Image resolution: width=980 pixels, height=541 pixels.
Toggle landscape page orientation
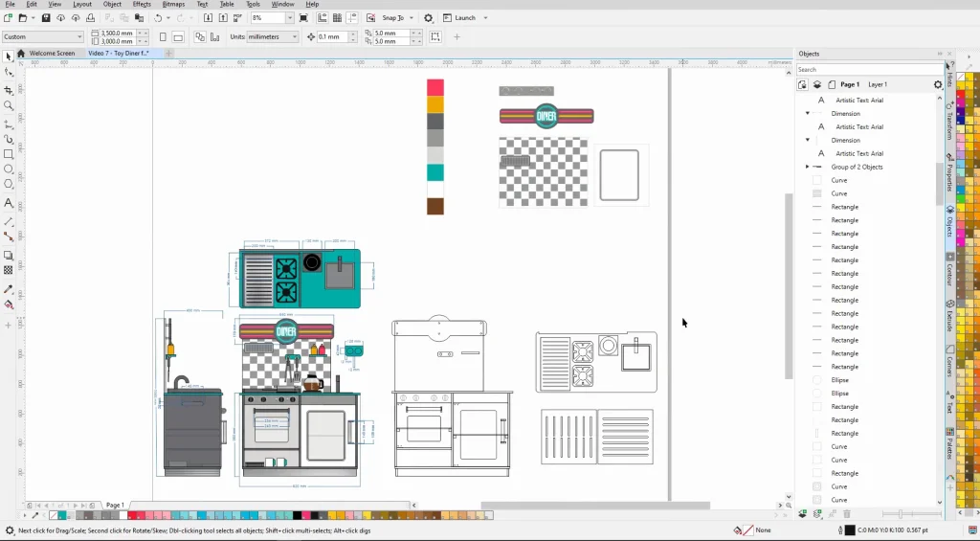pyautogui.click(x=179, y=37)
